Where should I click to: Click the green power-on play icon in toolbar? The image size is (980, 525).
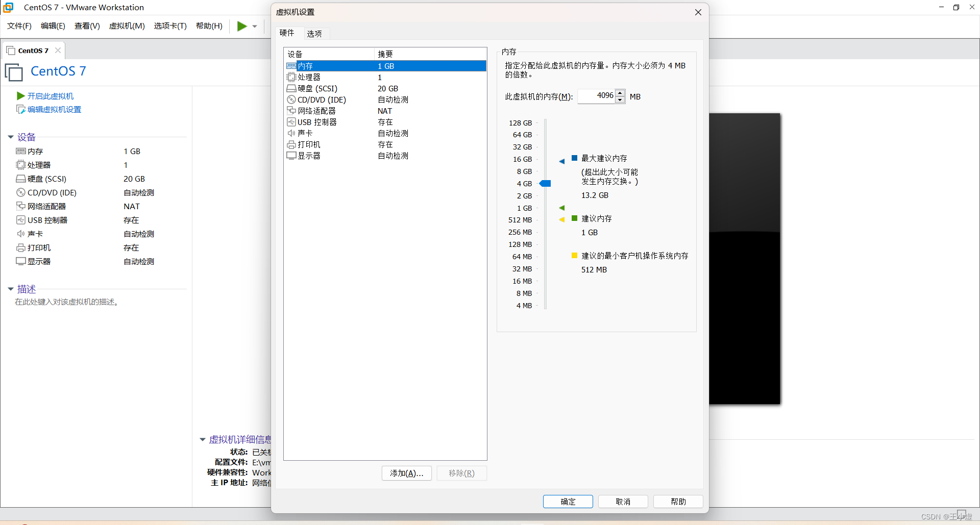[242, 26]
